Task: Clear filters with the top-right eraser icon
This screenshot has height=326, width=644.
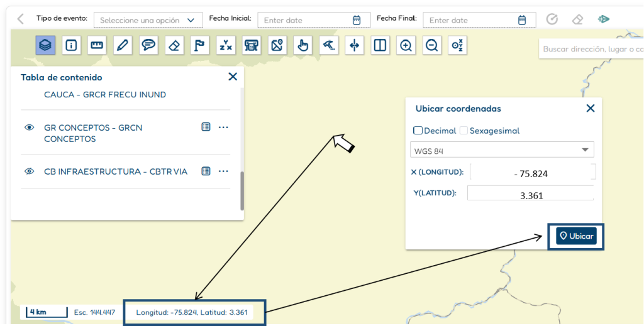Action: click(x=577, y=19)
